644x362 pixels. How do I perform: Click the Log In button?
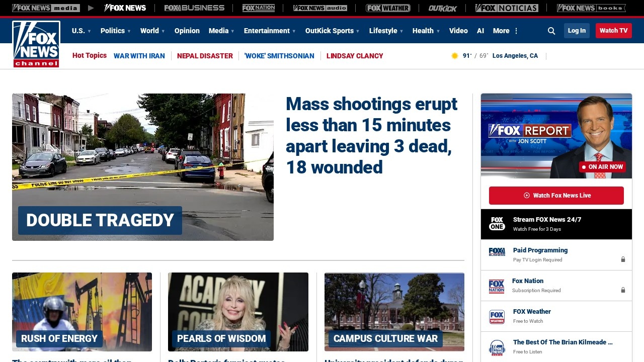pos(577,31)
